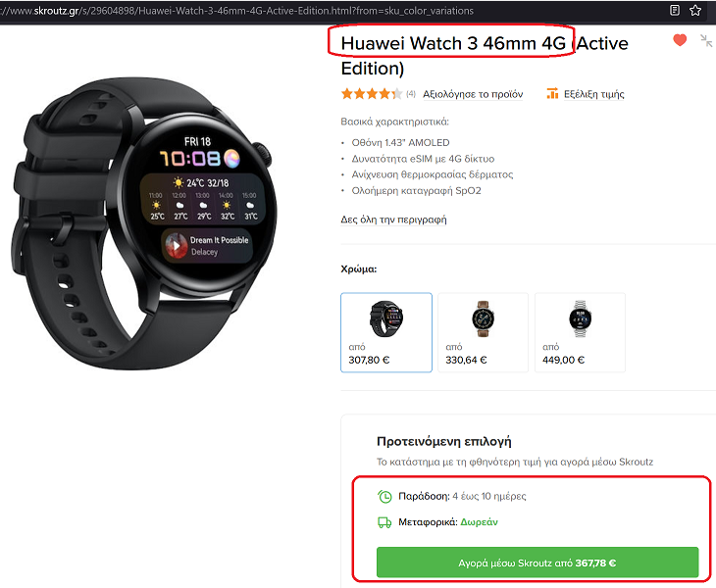
Task: Click the collapse arrows icon beside heart
Action: (706, 40)
